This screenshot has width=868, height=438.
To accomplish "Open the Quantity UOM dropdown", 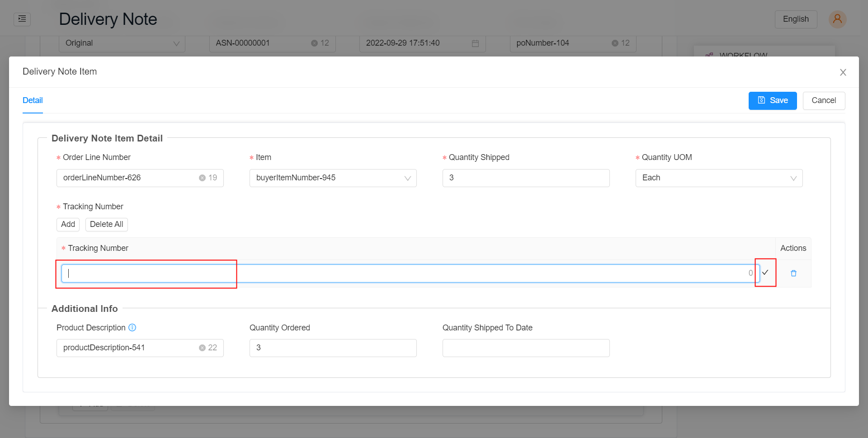I will click(793, 178).
